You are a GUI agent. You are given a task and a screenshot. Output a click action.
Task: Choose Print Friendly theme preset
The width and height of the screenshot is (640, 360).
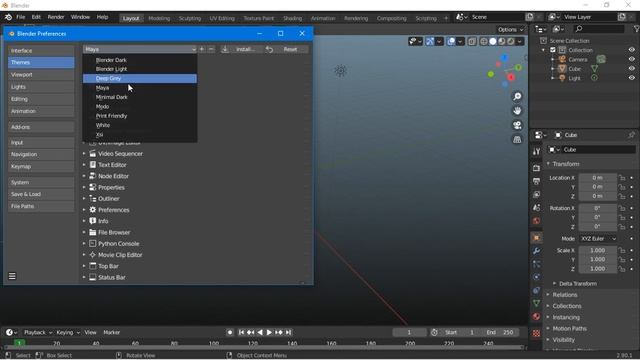140,116
